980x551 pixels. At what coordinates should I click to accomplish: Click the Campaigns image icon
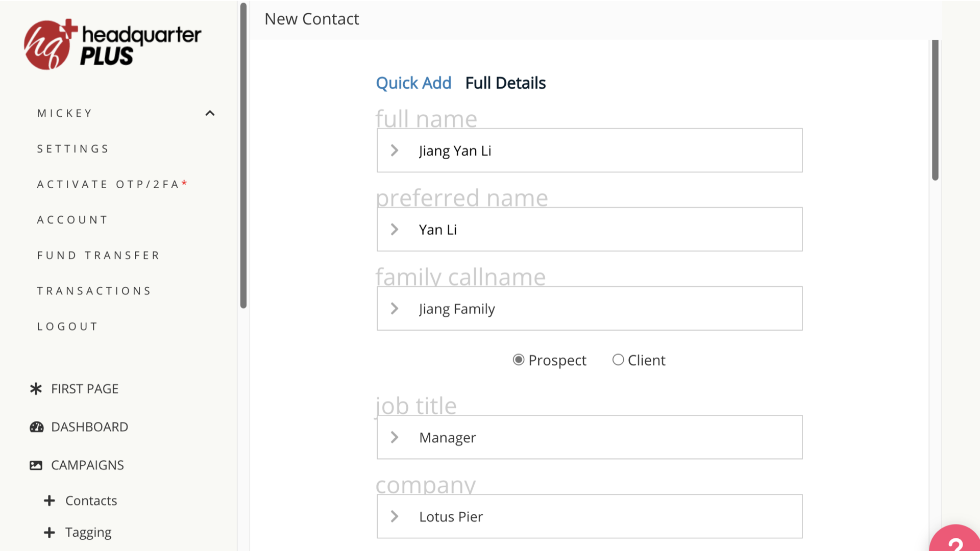tap(36, 465)
